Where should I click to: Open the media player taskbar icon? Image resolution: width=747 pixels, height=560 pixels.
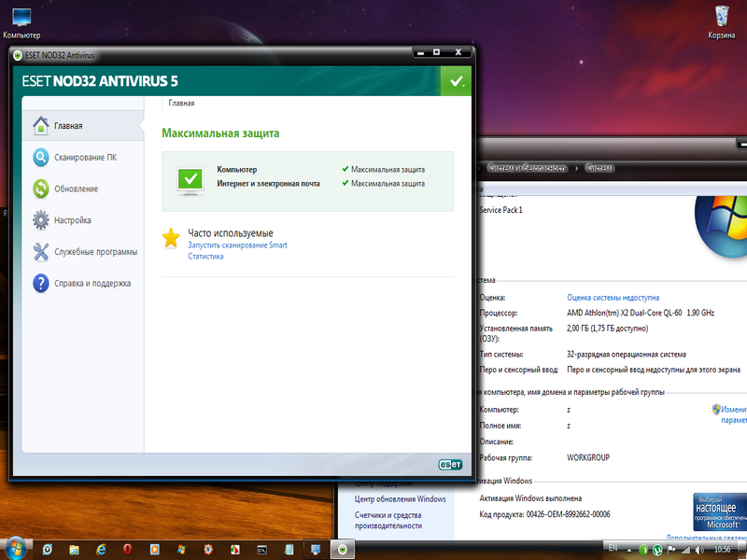coord(154,549)
